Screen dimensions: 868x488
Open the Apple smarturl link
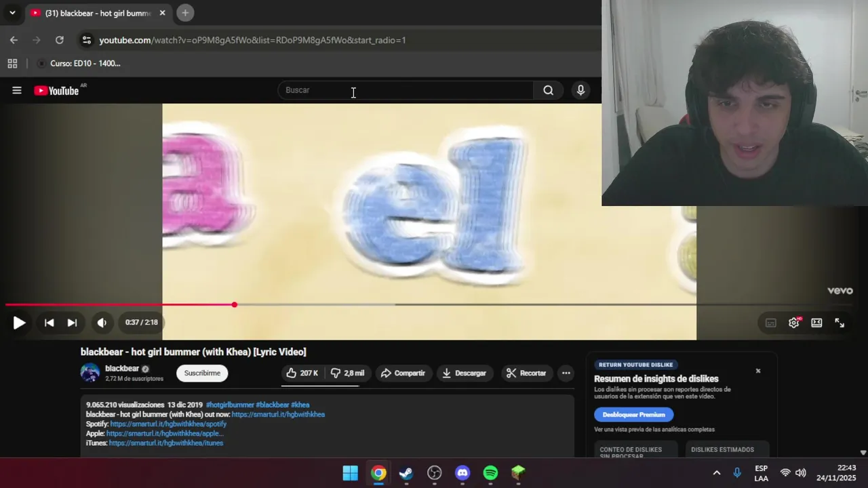click(x=165, y=433)
